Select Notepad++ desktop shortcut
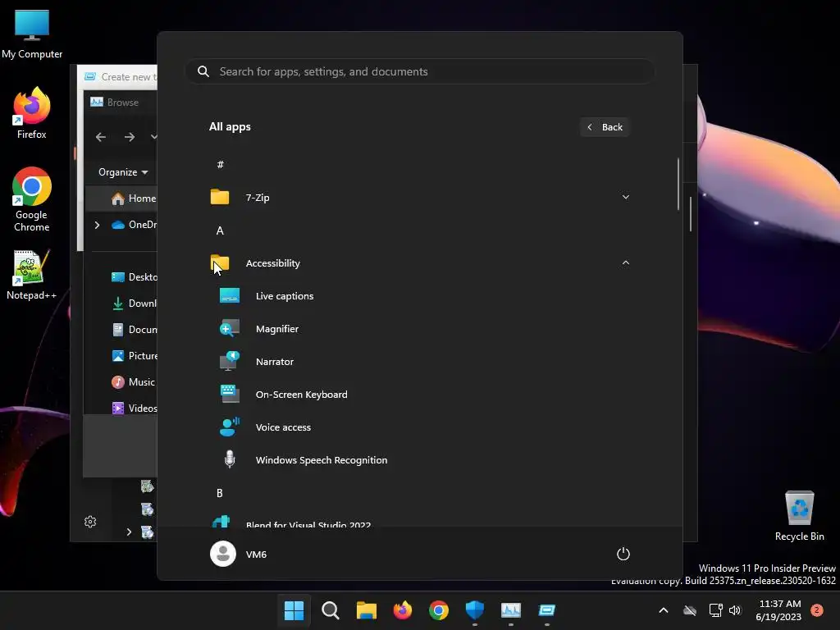840x630 pixels. coord(32,275)
